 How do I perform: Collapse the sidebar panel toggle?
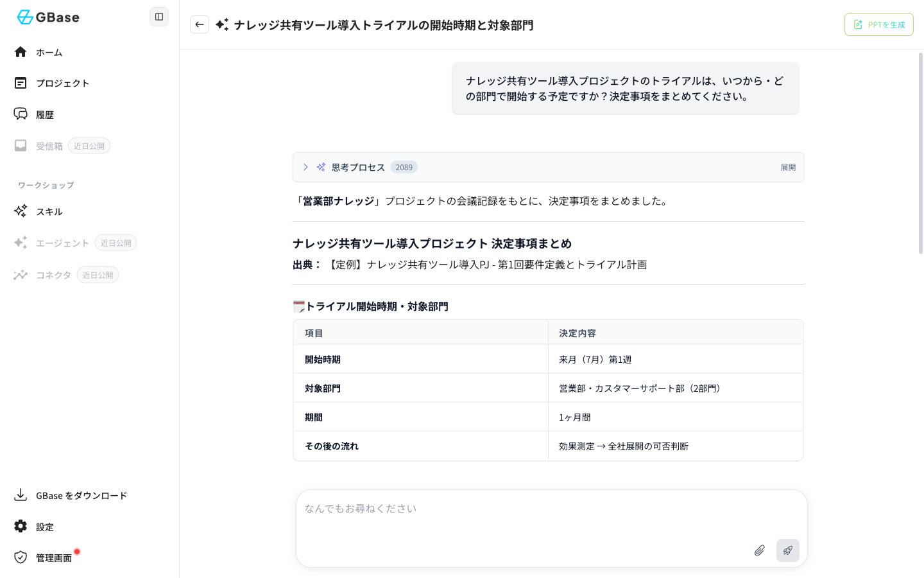click(159, 17)
